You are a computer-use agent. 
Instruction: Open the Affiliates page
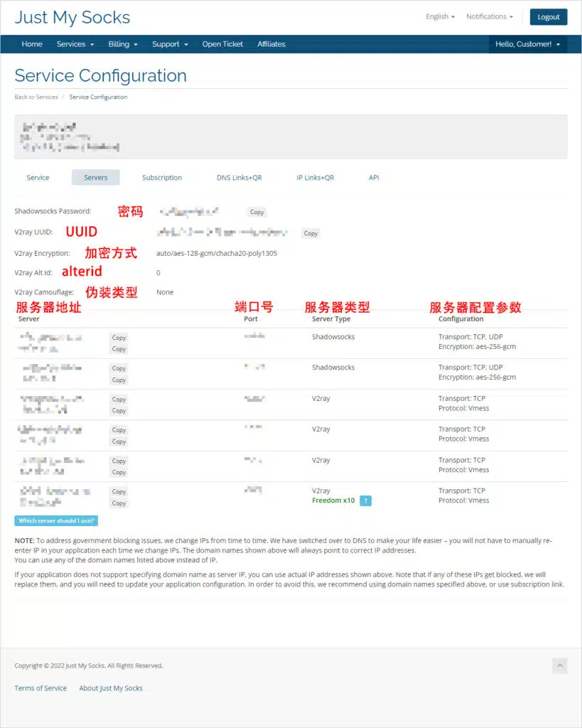271,44
